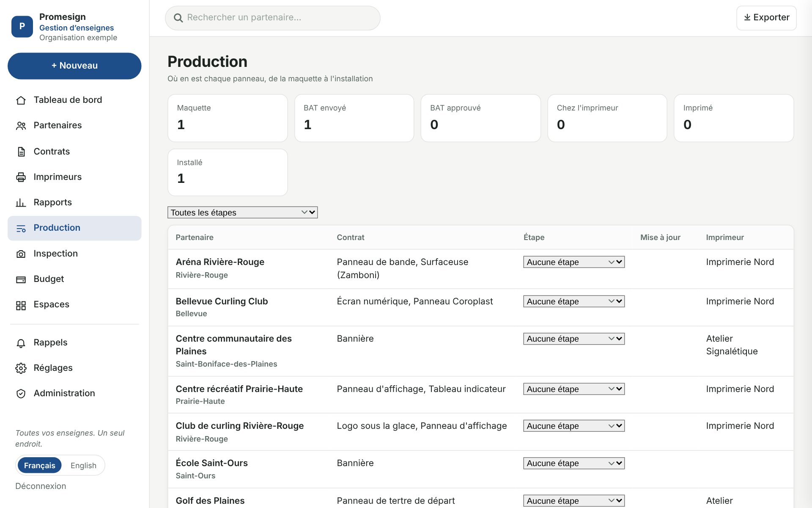Open the Budget page
The height and width of the screenshot is (508, 812).
pyautogui.click(x=74, y=279)
